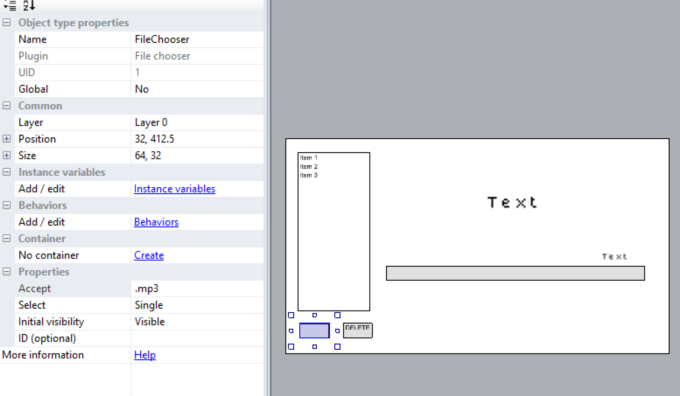
Task: Collapse the Container section
Action: tap(7, 239)
